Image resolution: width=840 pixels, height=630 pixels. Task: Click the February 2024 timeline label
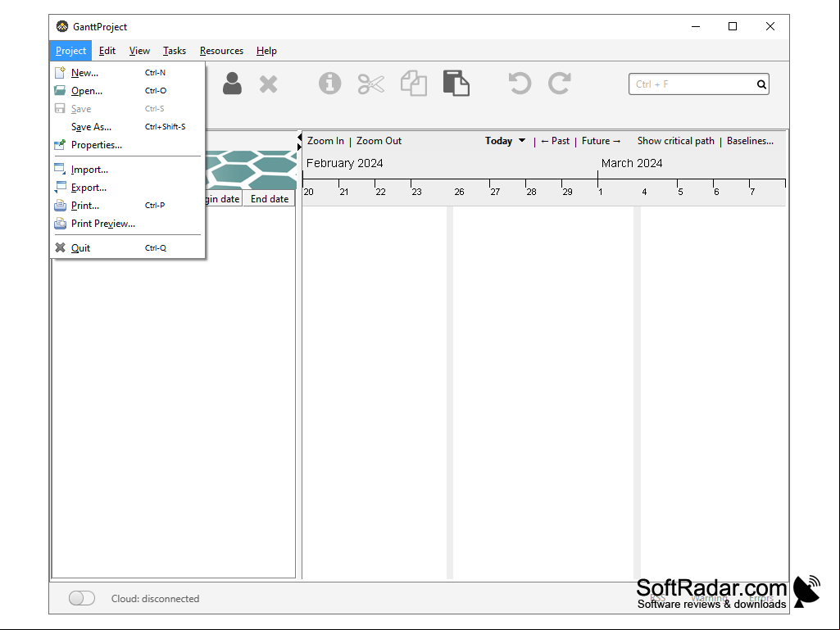344,163
